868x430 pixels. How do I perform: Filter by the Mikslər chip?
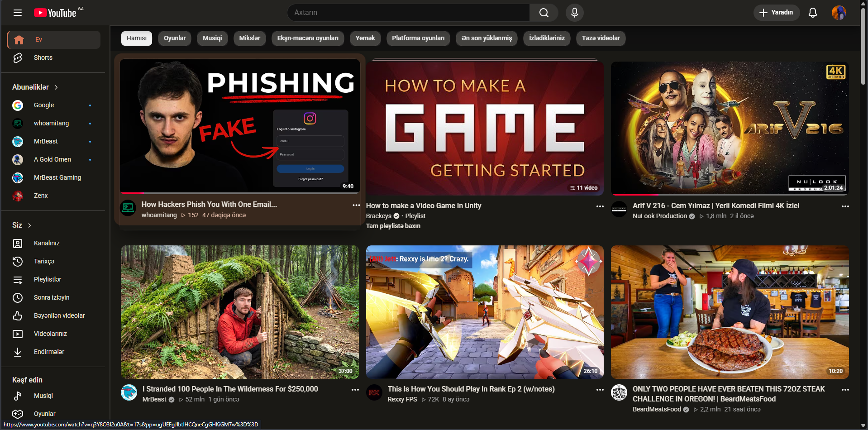pyautogui.click(x=250, y=38)
